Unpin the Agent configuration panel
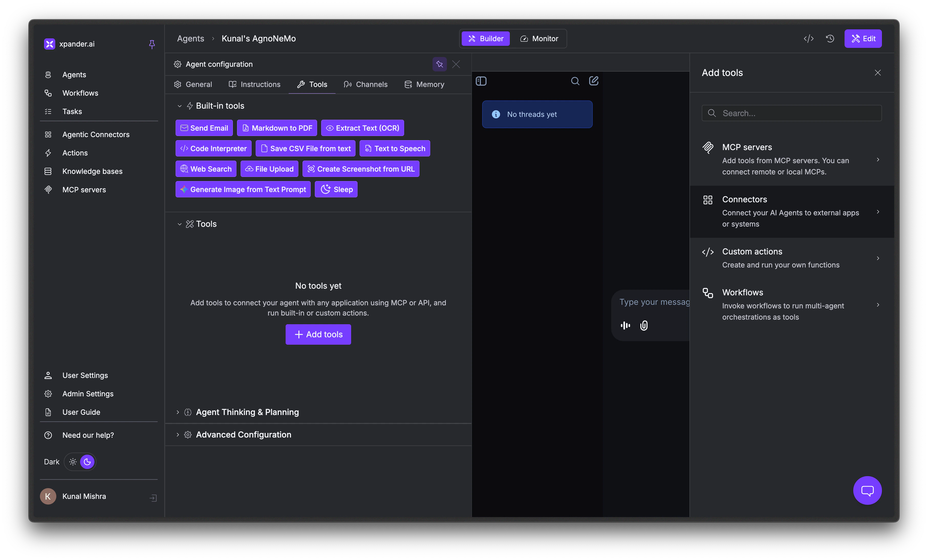Viewport: 928px width, 560px height. (x=439, y=64)
